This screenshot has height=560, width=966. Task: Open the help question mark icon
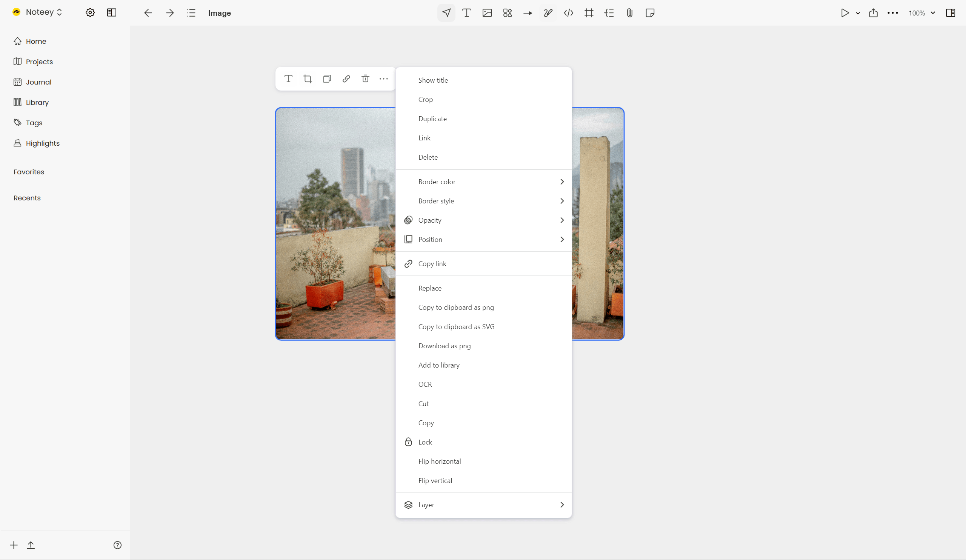pos(118,545)
